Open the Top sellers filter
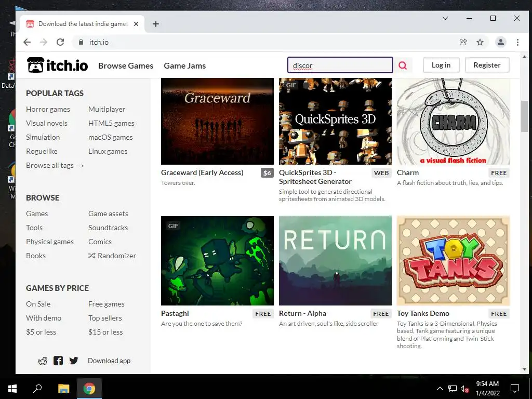 click(x=105, y=318)
